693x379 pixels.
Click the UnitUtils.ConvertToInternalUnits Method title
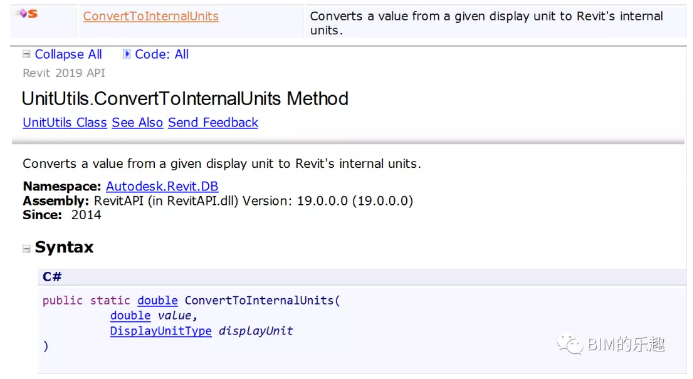pyautogui.click(x=185, y=99)
